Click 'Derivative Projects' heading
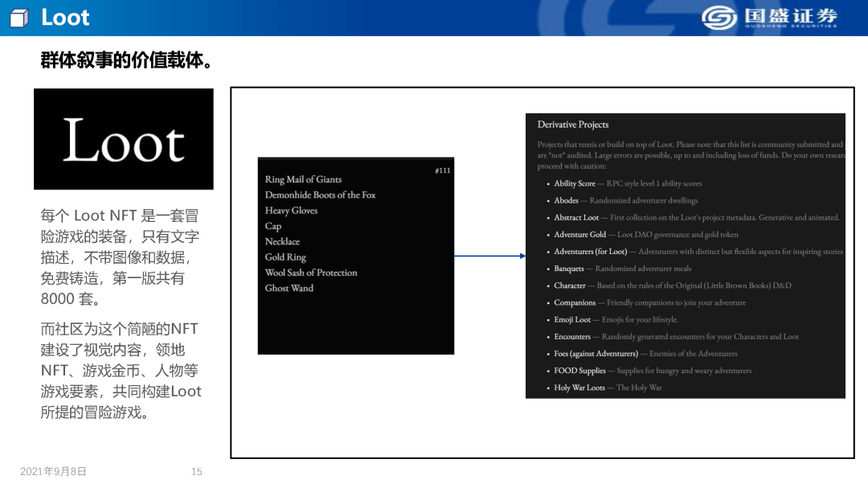 point(573,125)
